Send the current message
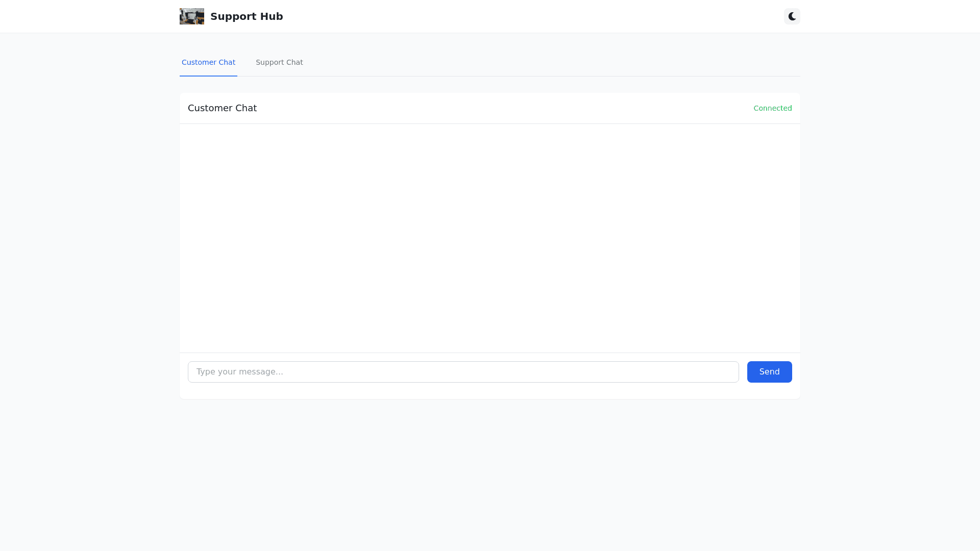Image resolution: width=980 pixels, height=551 pixels. (x=769, y=372)
